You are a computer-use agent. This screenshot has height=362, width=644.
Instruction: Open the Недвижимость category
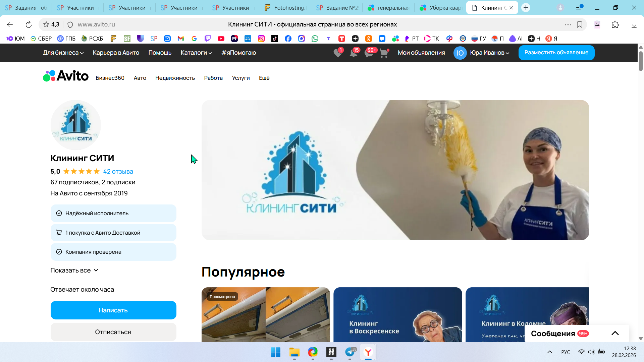[x=175, y=78]
